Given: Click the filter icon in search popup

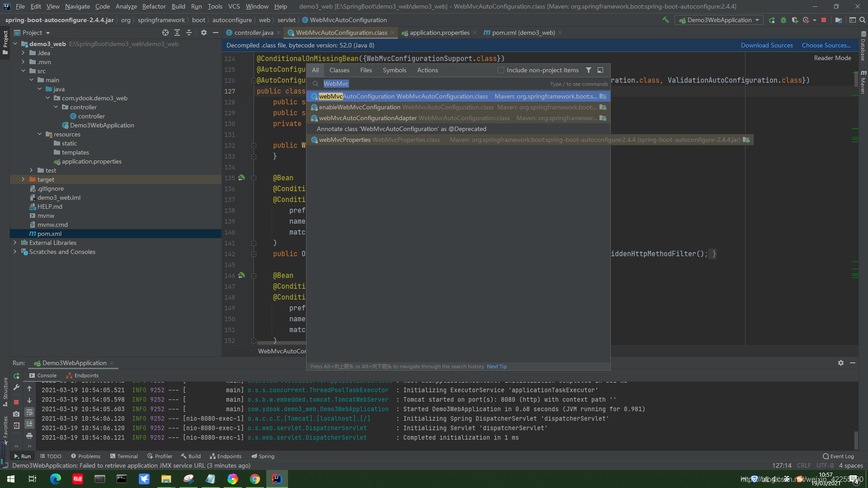Looking at the screenshot, I should coord(589,70).
